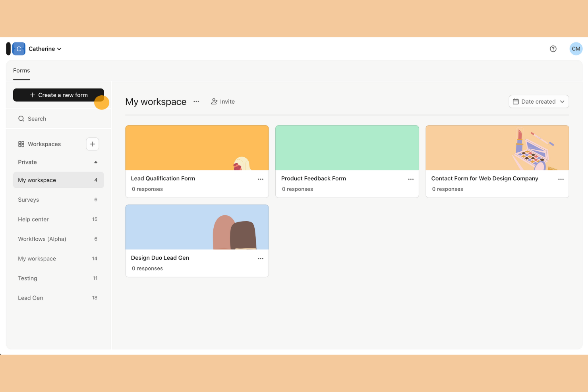The width and height of the screenshot is (588, 392).
Task: Click the search magnifier icon
Action: [21, 119]
